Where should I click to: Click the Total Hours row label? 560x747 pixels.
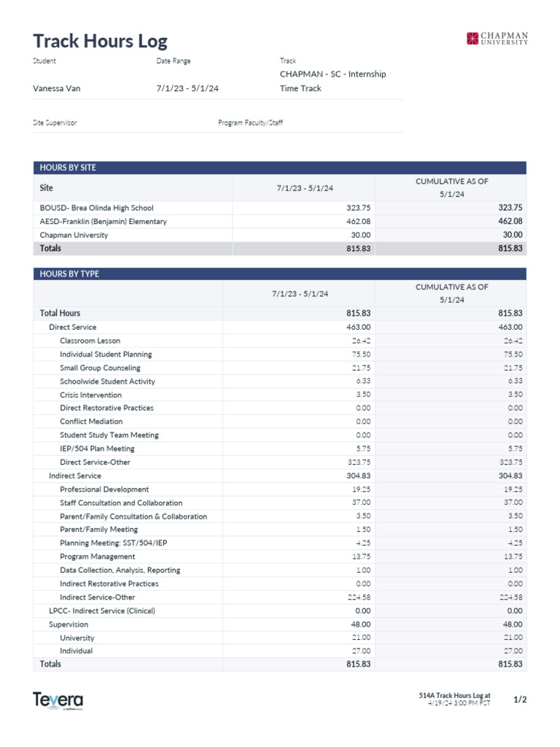(x=60, y=313)
